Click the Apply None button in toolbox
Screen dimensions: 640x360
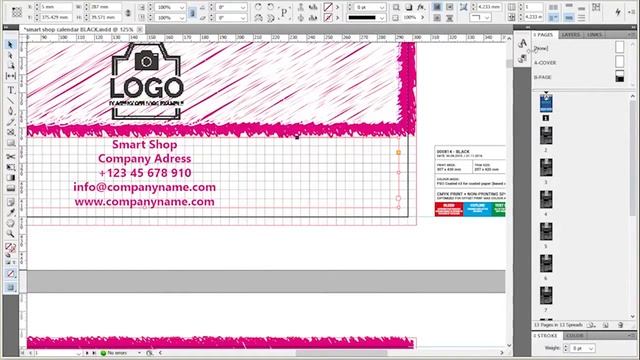[x=11, y=274]
